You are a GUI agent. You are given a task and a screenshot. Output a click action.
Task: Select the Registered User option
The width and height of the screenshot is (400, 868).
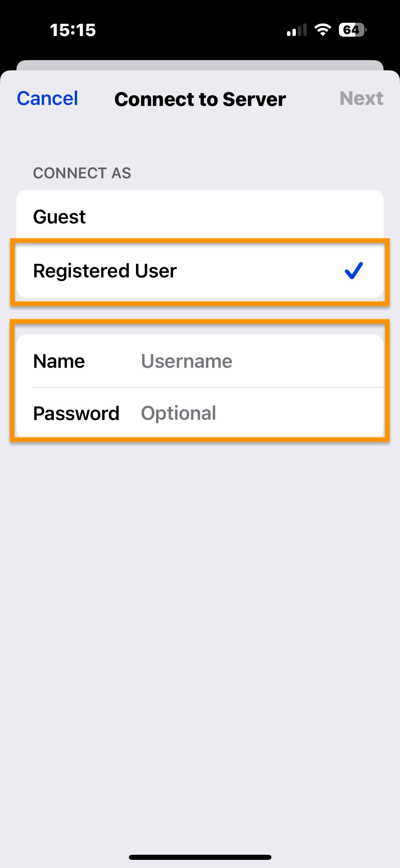click(200, 271)
